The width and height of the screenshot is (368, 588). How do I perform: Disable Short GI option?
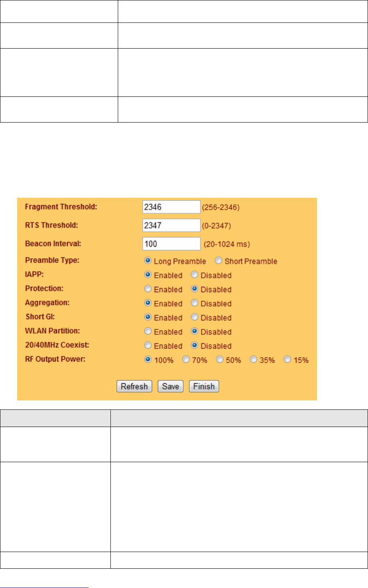[195, 317]
